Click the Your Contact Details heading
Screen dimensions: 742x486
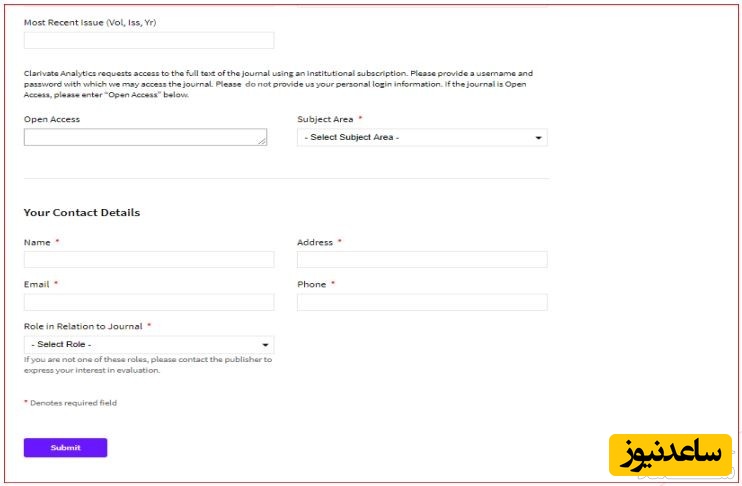tap(82, 212)
